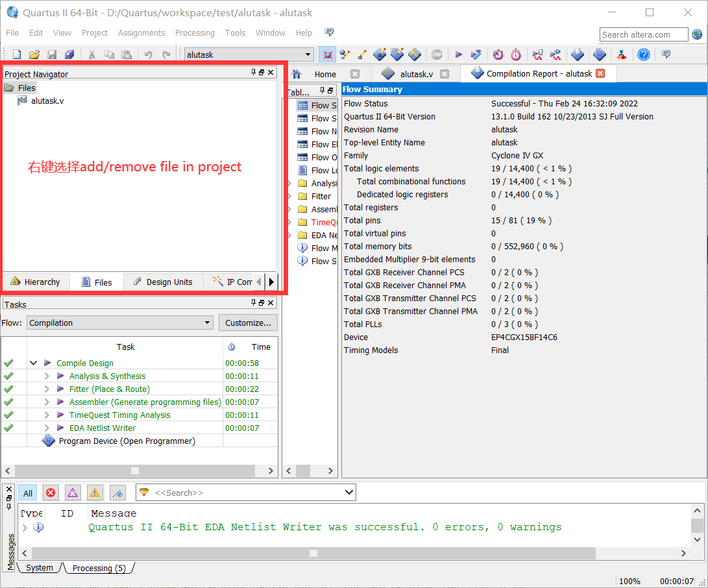
Task: Click the Cut scissors icon
Action: pyautogui.click(x=92, y=55)
